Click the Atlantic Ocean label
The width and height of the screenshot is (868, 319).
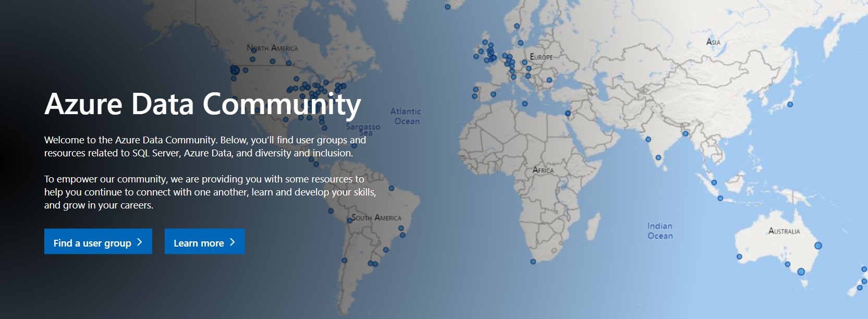pos(406,116)
